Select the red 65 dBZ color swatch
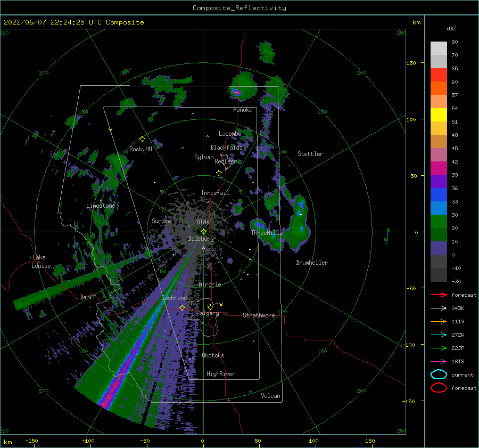 point(439,75)
